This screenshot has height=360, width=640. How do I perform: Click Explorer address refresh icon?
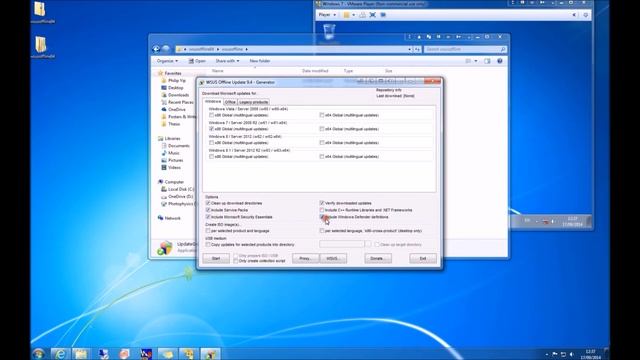click(417, 49)
